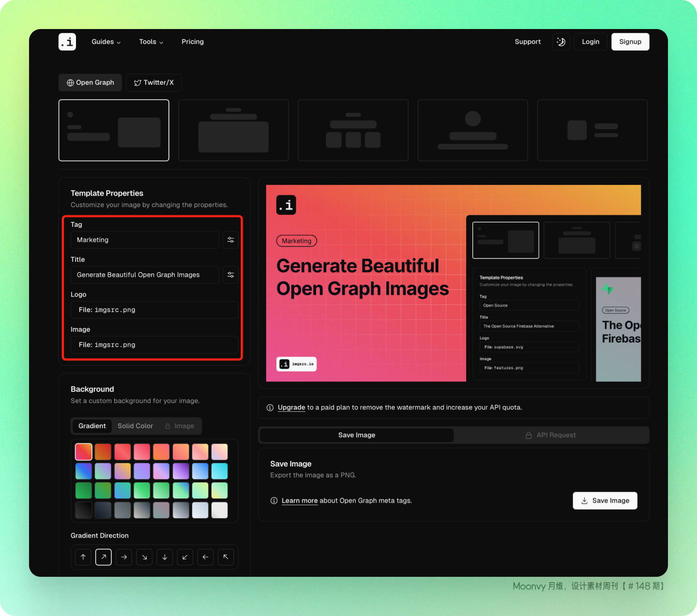The height and width of the screenshot is (616, 697).
Task: Expand the Tools dropdown menu
Action: [x=151, y=42]
